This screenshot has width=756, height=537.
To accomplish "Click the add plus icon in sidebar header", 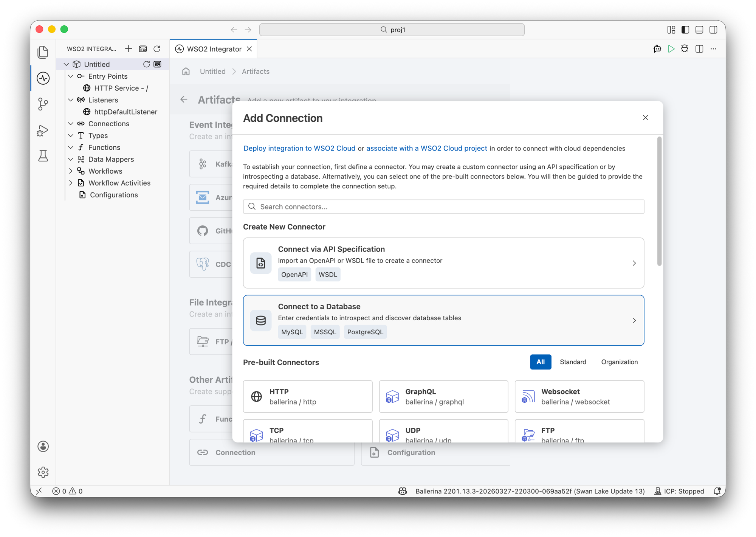I will coord(129,49).
